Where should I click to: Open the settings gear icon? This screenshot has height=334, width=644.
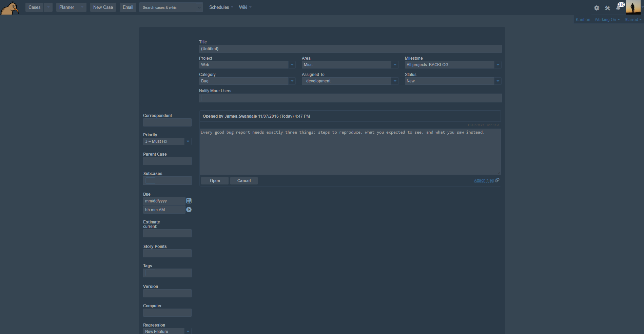click(597, 8)
